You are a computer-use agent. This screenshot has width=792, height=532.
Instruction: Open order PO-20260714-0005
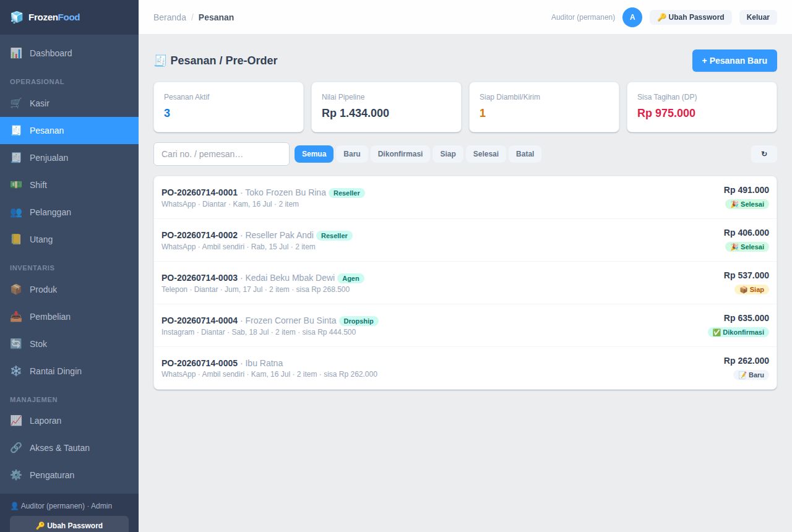pyautogui.click(x=465, y=368)
